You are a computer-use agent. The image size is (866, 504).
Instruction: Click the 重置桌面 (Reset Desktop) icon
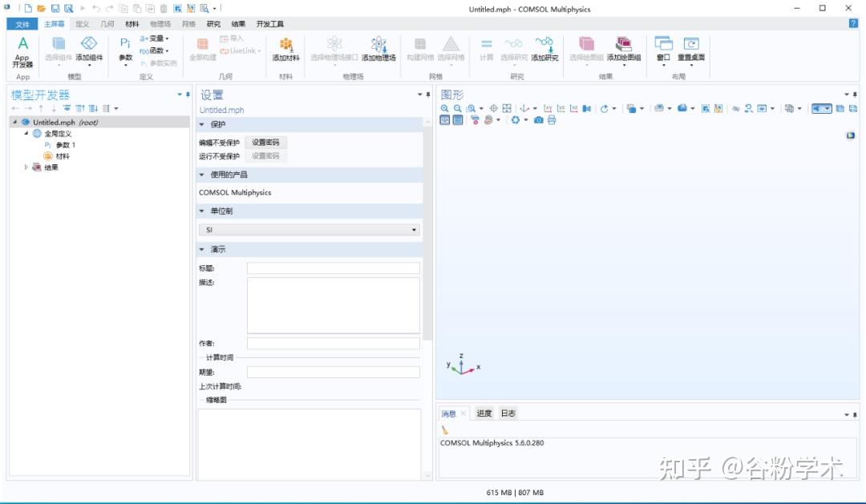click(691, 50)
